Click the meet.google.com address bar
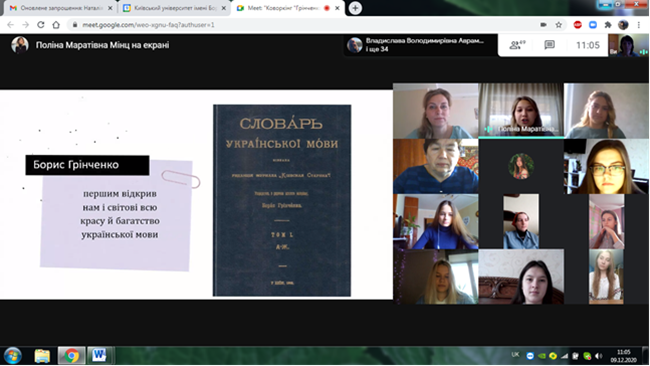This screenshot has width=650, height=366. [303, 25]
